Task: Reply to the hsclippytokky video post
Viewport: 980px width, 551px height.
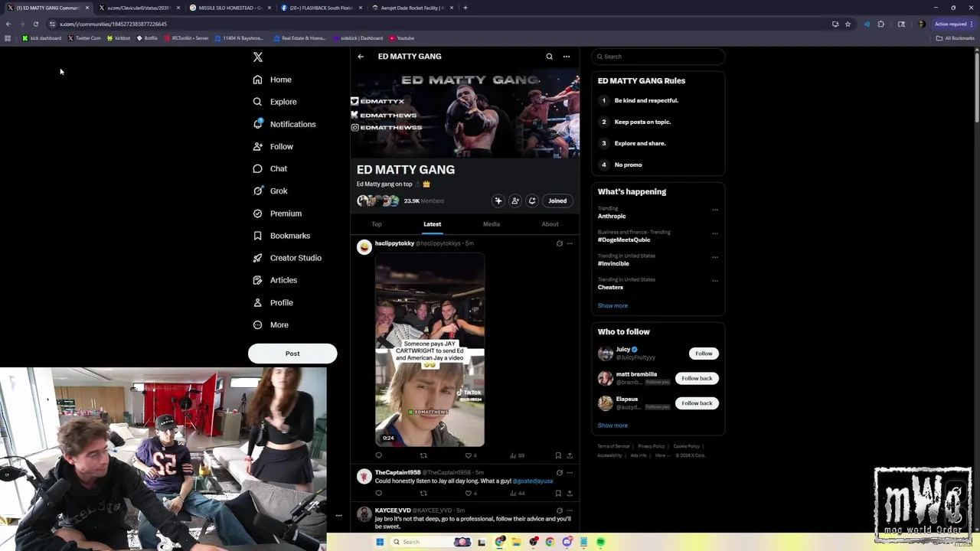Action: click(x=378, y=455)
